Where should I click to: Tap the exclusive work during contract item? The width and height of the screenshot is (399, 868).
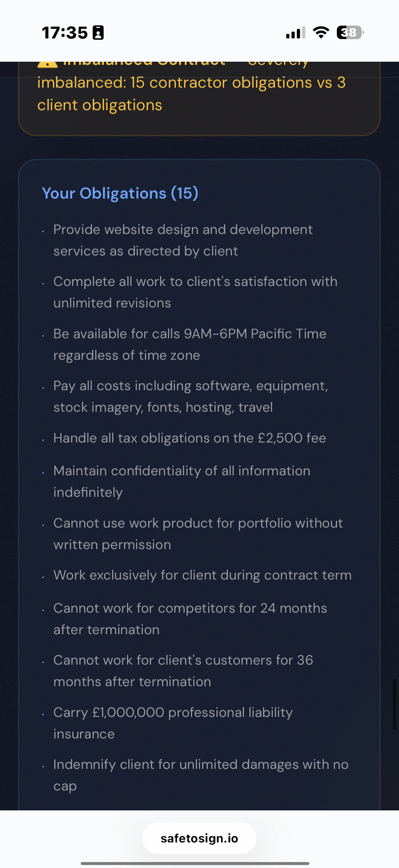(202, 575)
